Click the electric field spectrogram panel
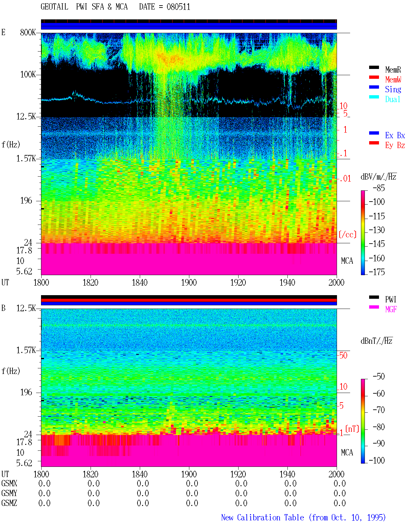 coord(189,154)
